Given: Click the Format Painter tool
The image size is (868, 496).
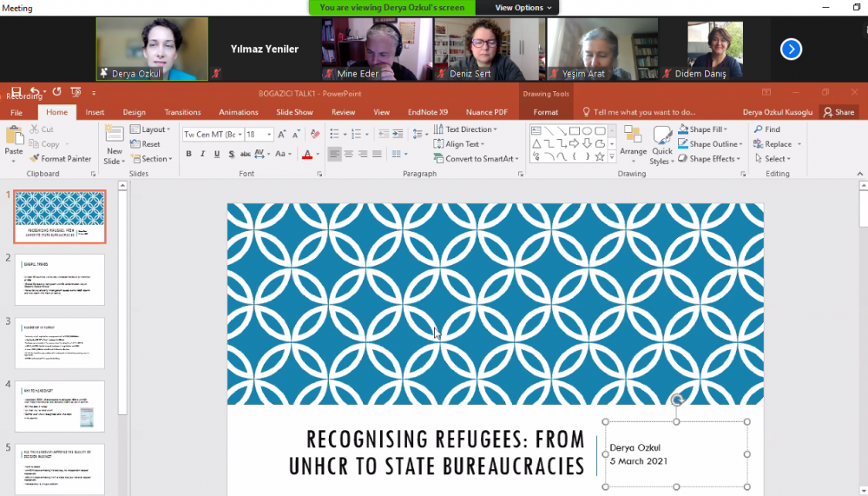Looking at the screenshot, I should [60, 159].
